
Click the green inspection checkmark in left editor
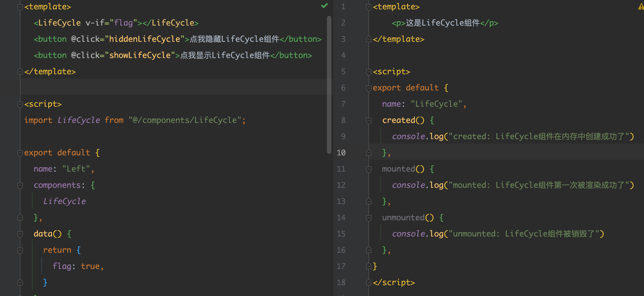(324, 6)
